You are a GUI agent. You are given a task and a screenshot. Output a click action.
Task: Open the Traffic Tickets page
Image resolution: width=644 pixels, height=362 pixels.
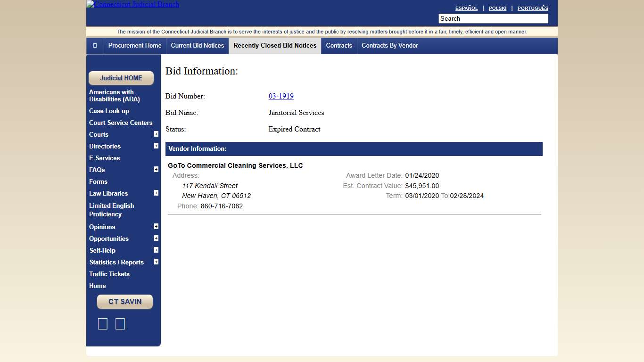pos(109,274)
